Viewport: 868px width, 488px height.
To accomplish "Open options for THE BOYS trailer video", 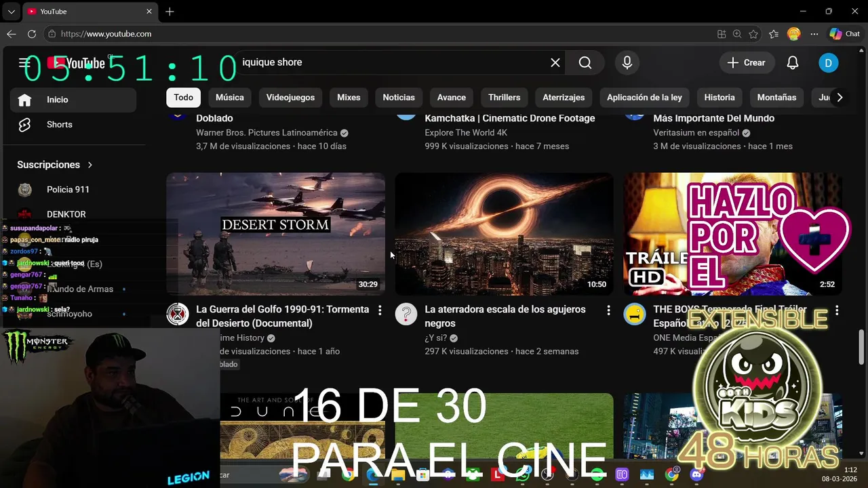I will pos(837,310).
